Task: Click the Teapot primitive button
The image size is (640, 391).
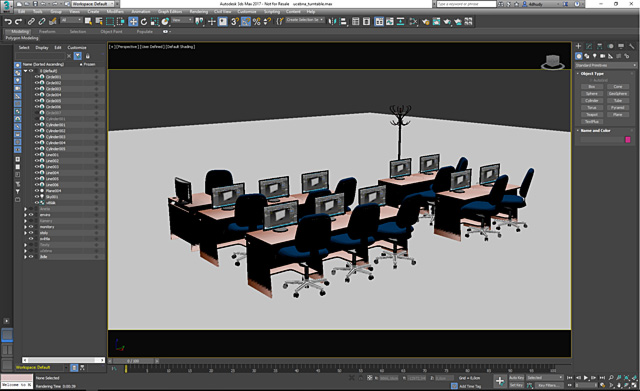Action: coord(591,114)
